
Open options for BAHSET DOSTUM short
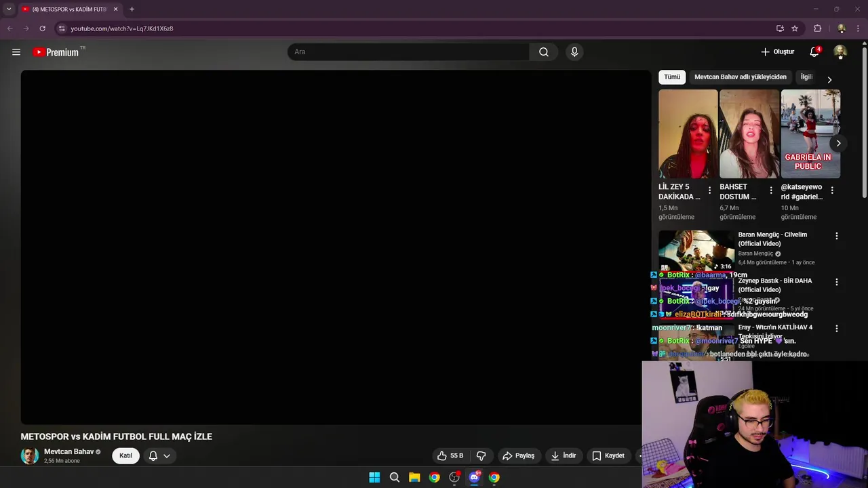[x=771, y=190]
